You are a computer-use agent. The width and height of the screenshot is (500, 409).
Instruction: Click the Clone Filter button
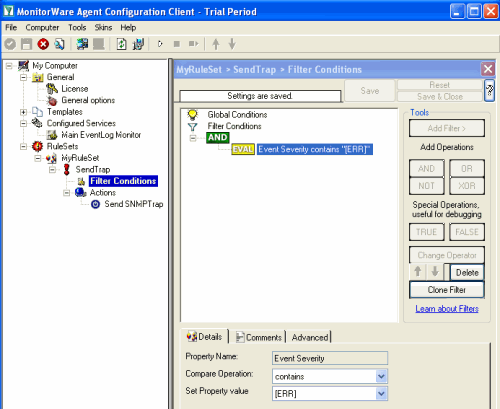click(x=447, y=290)
